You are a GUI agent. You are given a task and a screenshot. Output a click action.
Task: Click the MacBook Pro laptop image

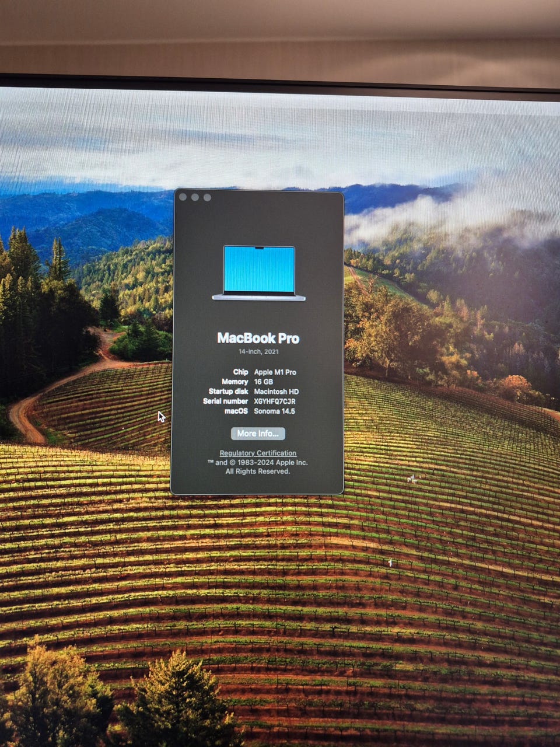coord(259,273)
